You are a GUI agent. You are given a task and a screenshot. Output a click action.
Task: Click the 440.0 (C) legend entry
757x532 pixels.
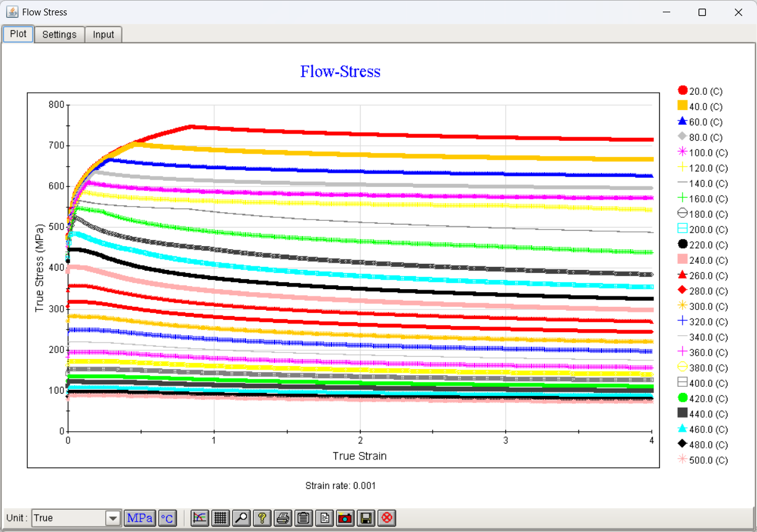point(703,414)
